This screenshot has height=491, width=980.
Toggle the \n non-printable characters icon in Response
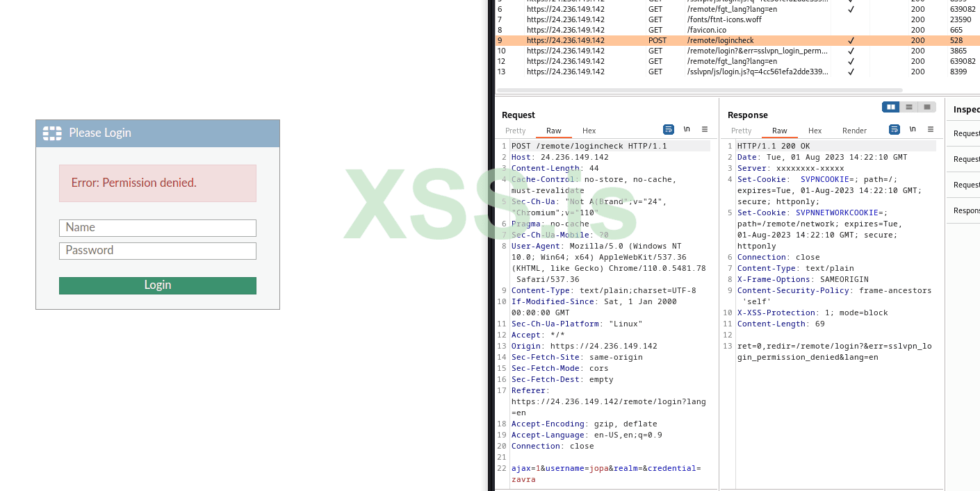click(x=913, y=129)
